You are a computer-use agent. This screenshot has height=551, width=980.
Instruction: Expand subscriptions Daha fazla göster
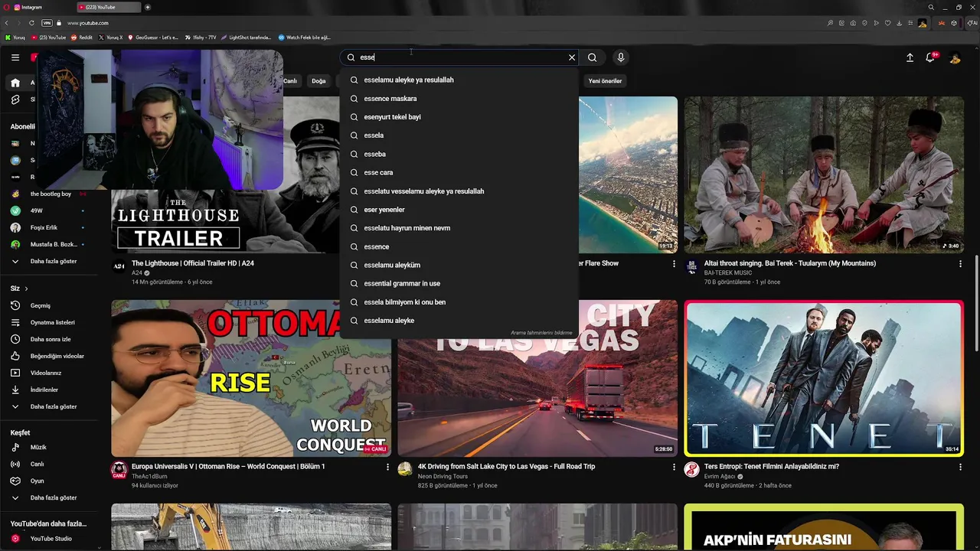tap(52, 261)
